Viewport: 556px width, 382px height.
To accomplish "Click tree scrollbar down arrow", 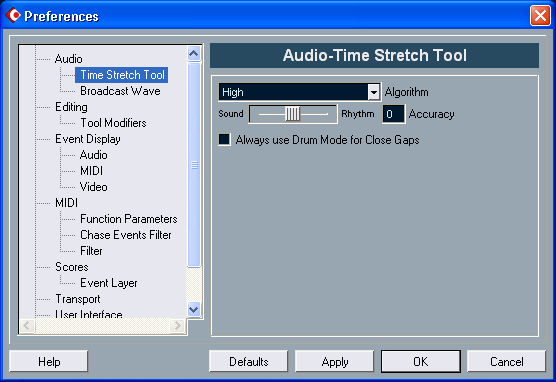I will (194, 309).
